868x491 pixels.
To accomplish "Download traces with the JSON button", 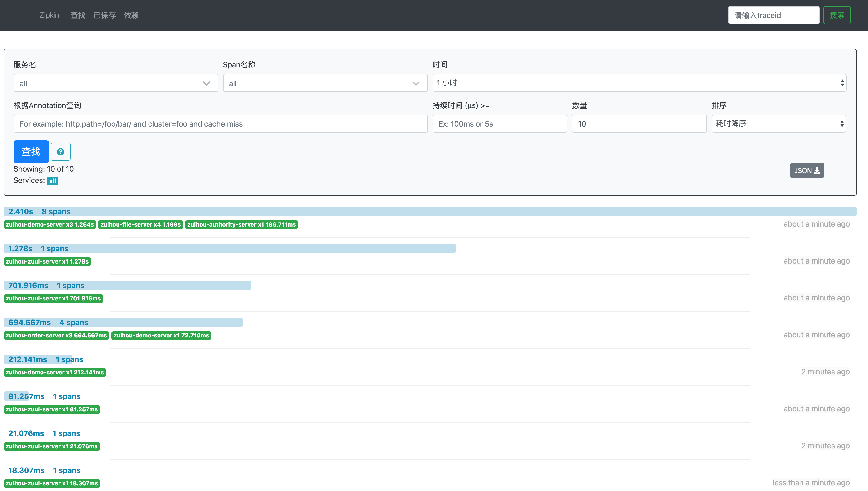I will click(807, 171).
